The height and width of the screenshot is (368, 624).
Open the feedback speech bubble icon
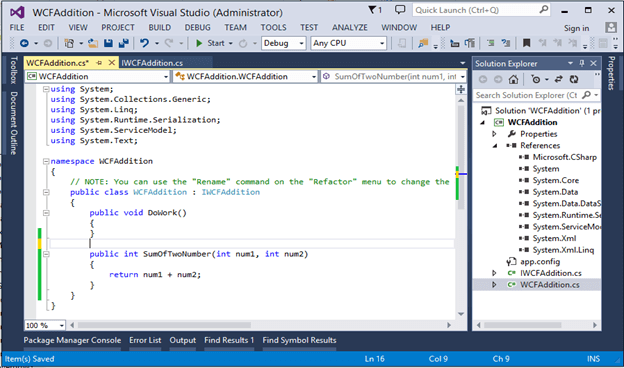pos(400,10)
